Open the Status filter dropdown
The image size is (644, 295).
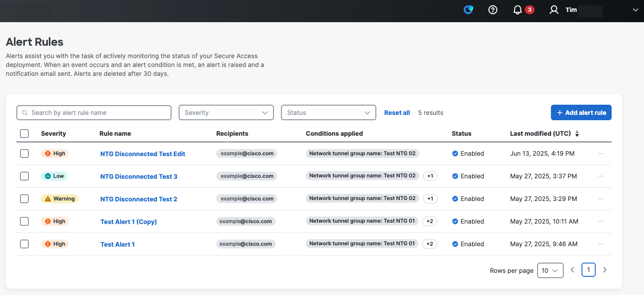(328, 113)
